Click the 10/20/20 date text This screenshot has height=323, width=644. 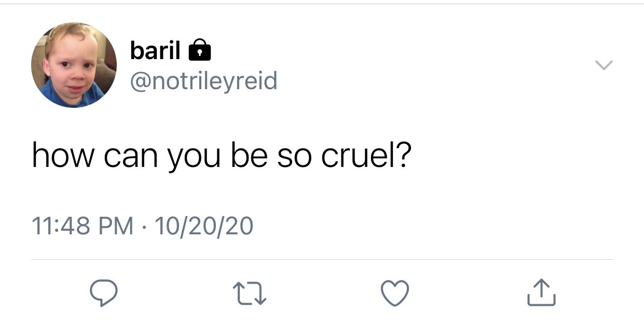pos(204,226)
